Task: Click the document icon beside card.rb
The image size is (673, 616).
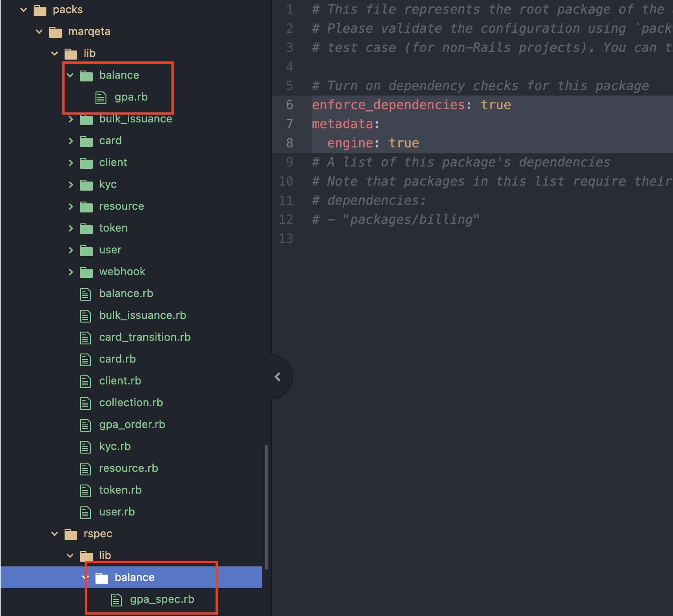Action: pyautogui.click(x=85, y=359)
